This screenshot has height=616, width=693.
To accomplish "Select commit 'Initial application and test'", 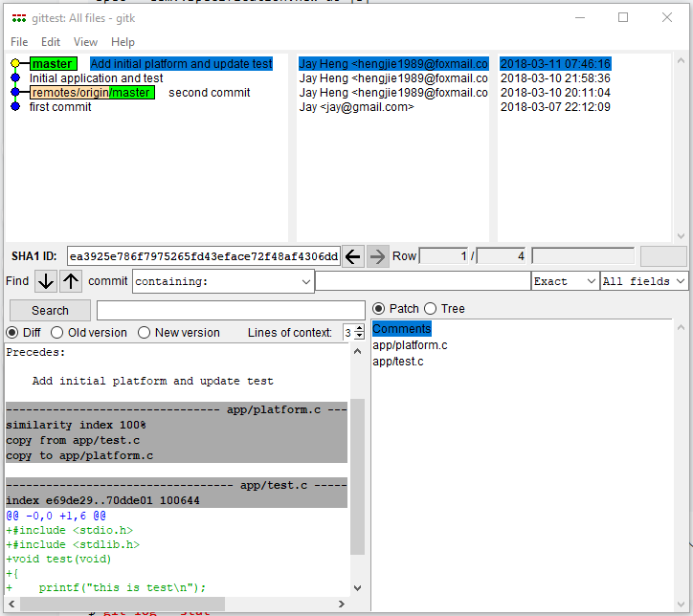I will (x=96, y=78).
